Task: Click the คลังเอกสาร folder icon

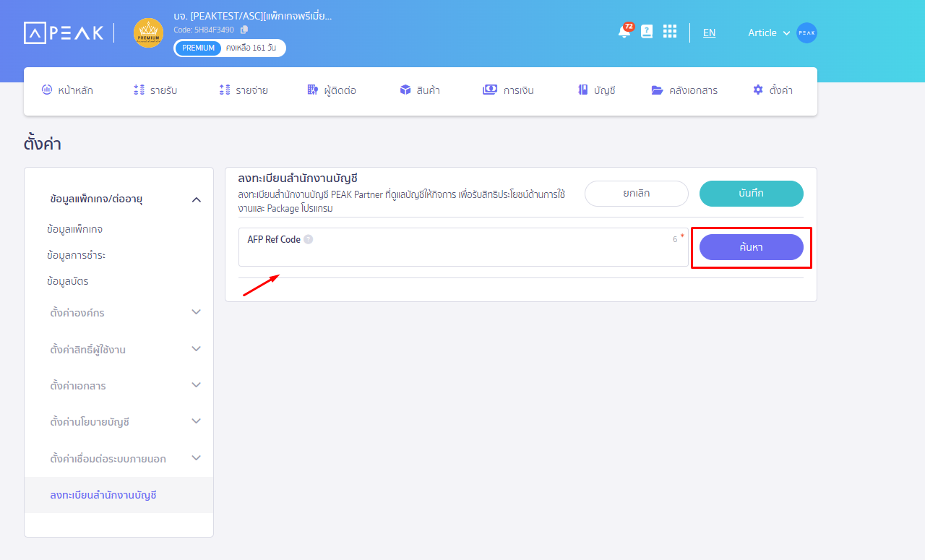Action: 656,89
